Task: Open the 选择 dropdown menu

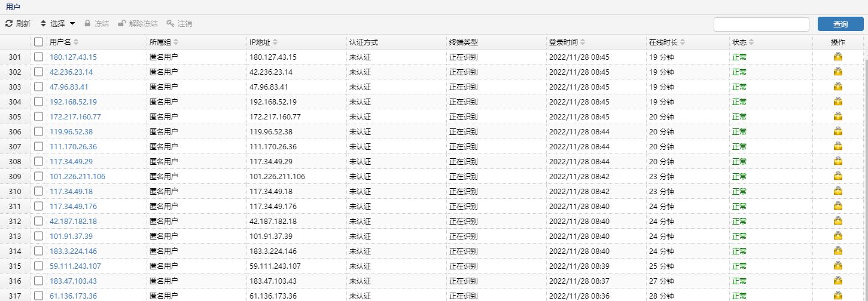Action: tap(57, 24)
